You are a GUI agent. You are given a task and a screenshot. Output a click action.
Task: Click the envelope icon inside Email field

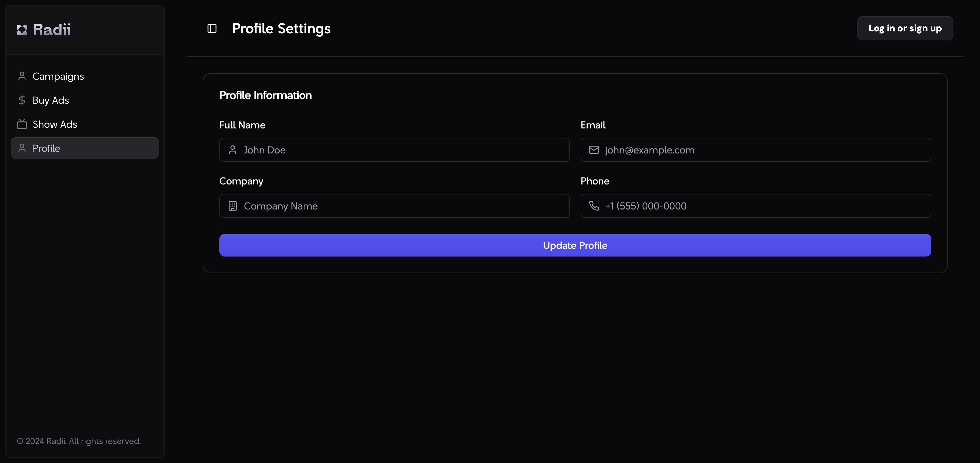pos(594,149)
